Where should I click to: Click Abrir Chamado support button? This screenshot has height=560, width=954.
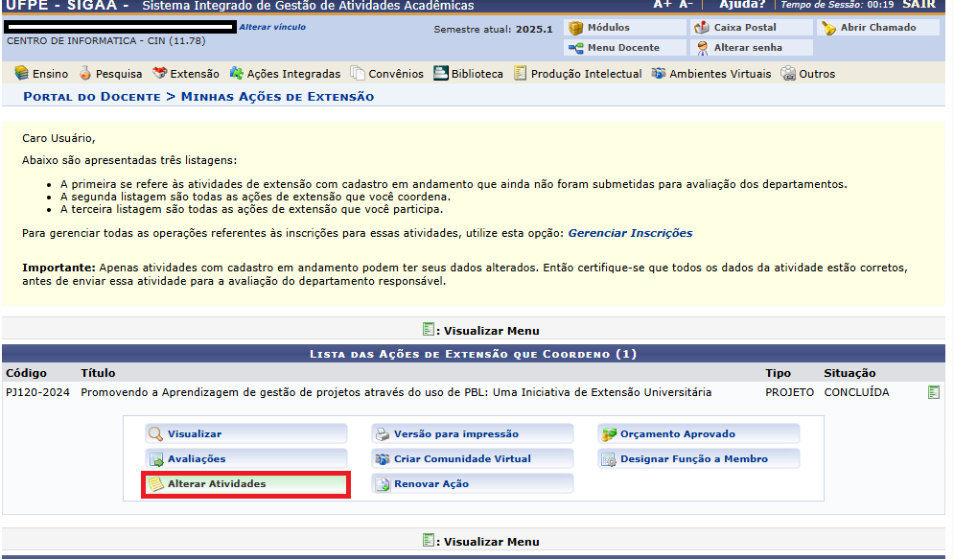[877, 28]
